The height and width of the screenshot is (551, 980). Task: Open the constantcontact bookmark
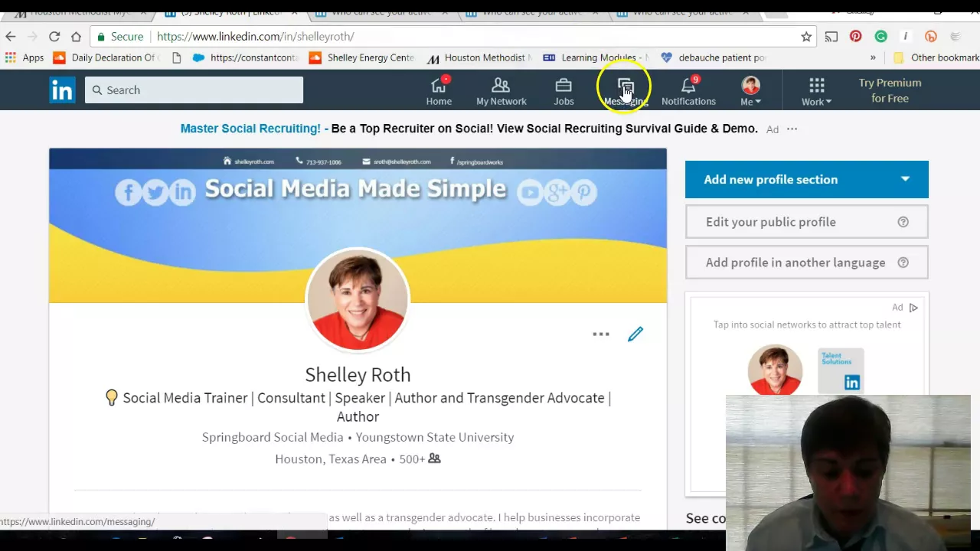pos(245,57)
